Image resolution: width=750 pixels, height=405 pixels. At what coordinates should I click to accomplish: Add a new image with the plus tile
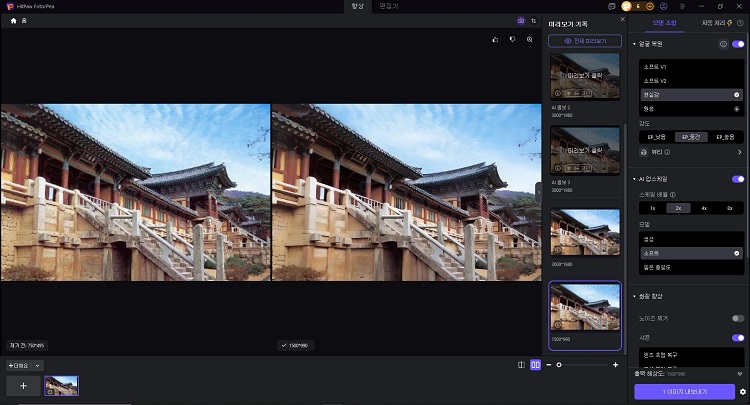23,386
